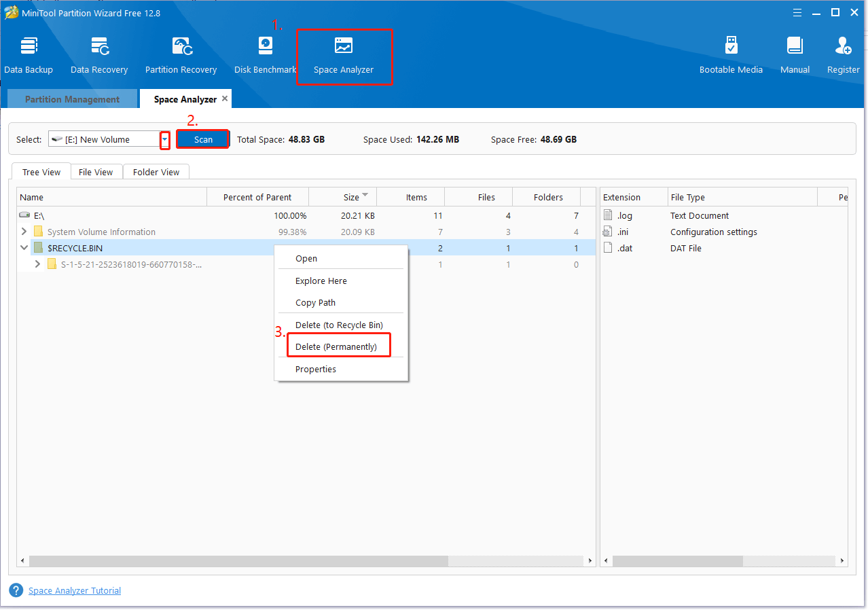Choose Delete (Permanently) from the context menu
Viewport: 868px width, 610px height.
[336, 347]
